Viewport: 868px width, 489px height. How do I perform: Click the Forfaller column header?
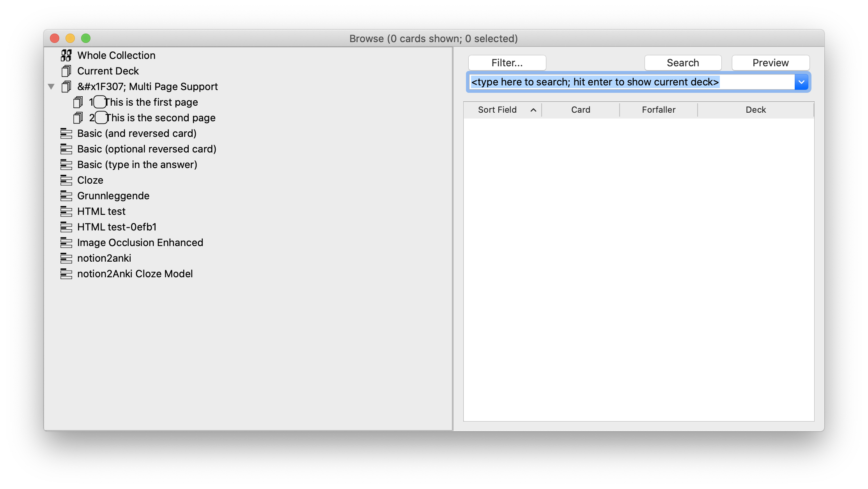[658, 110]
